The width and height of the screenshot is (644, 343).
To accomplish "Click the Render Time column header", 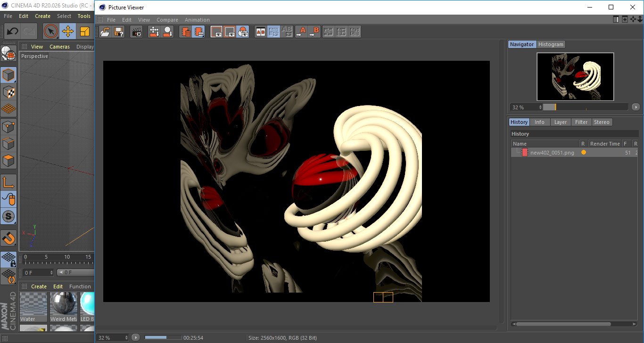I will 605,144.
